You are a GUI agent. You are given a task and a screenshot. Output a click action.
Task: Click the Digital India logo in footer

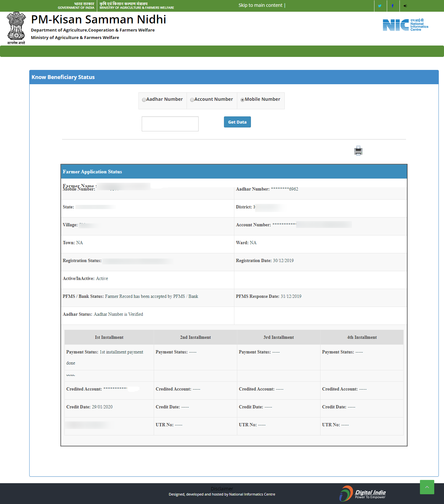pyautogui.click(x=362, y=494)
